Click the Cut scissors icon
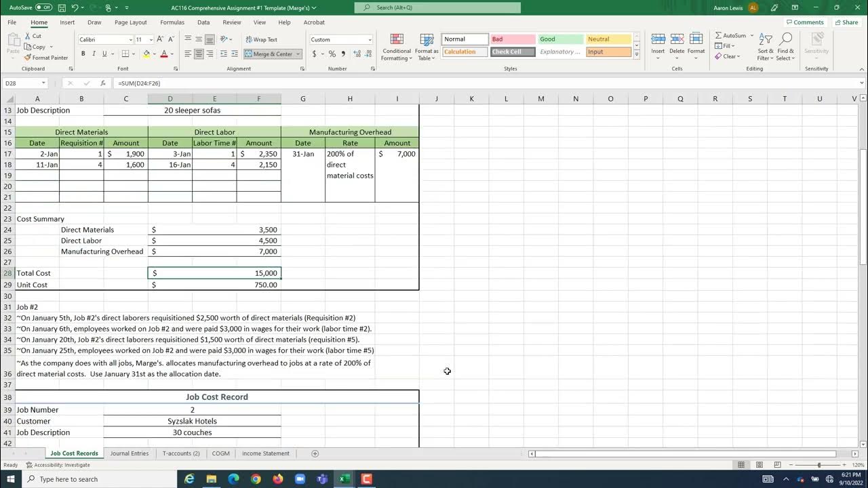Screen dimensions: 868x488 [28, 36]
